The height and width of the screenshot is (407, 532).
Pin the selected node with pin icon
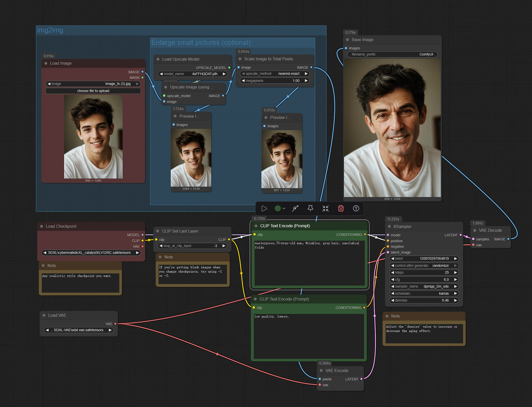point(310,208)
